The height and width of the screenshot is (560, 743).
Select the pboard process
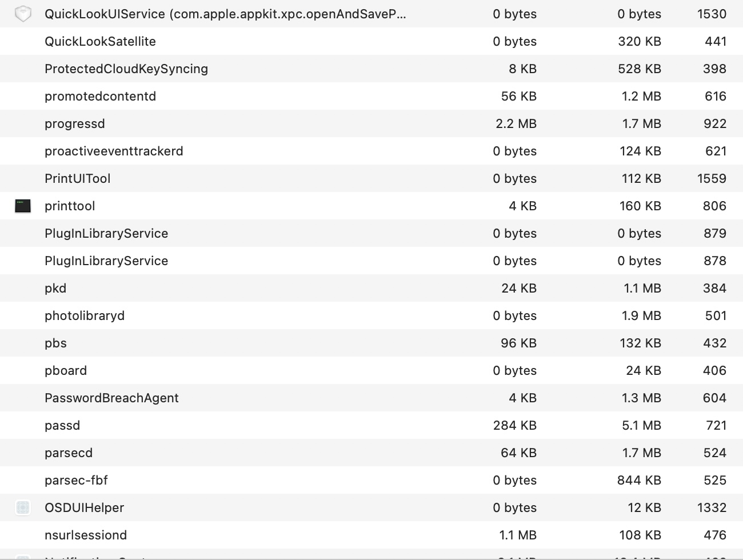[x=66, y=370]
